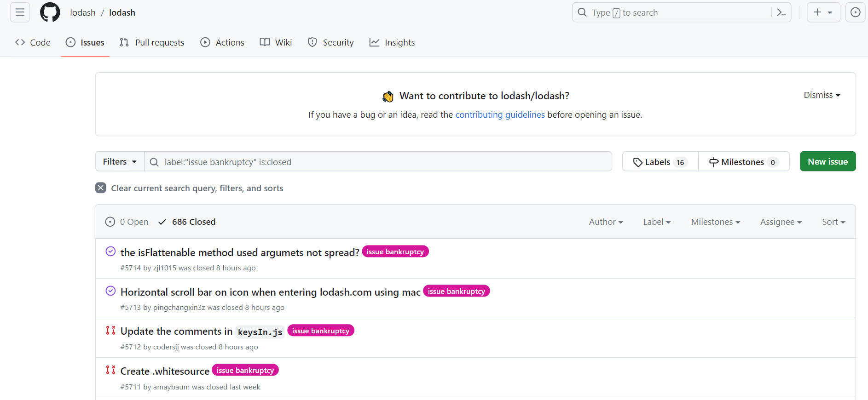Click the issue search query field
Image resolution: width=868 pixels, height=400 pixels.
click(378, 161)
